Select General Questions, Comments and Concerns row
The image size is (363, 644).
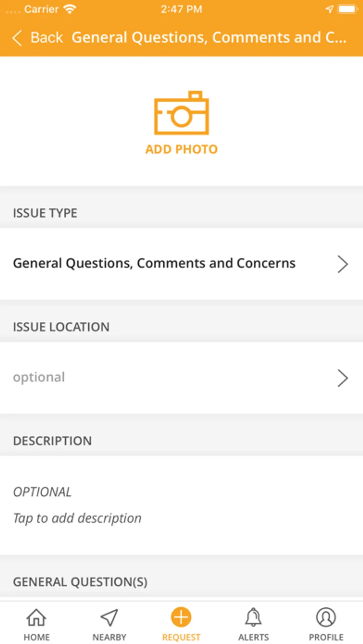pyautogui.click(x=154, y=264)
